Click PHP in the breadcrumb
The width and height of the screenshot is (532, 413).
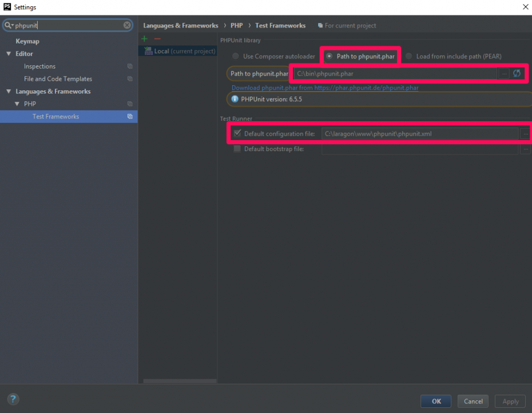pos(236,25)
